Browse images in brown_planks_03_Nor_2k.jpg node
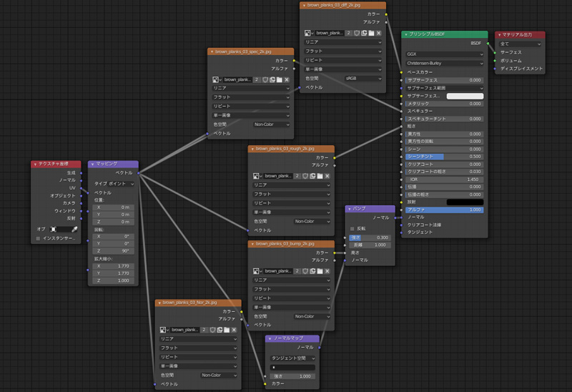This screenshot has height=392, width=572. tap(164, 330)
